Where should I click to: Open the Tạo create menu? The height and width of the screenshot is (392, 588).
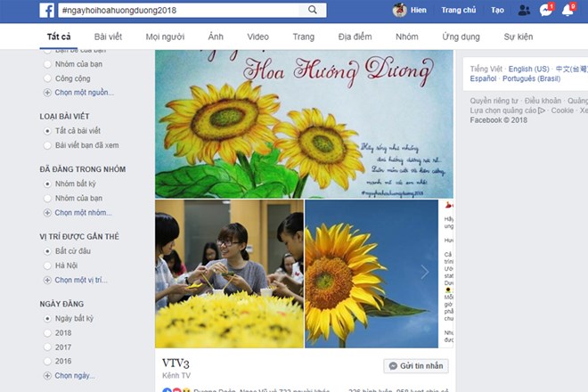pyautogui.click(x=497, y=10)
